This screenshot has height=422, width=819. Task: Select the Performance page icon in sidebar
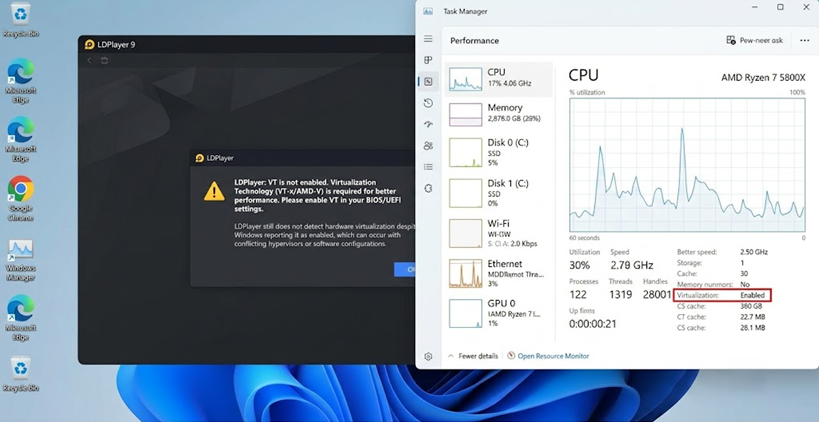(x=428, y=81)
